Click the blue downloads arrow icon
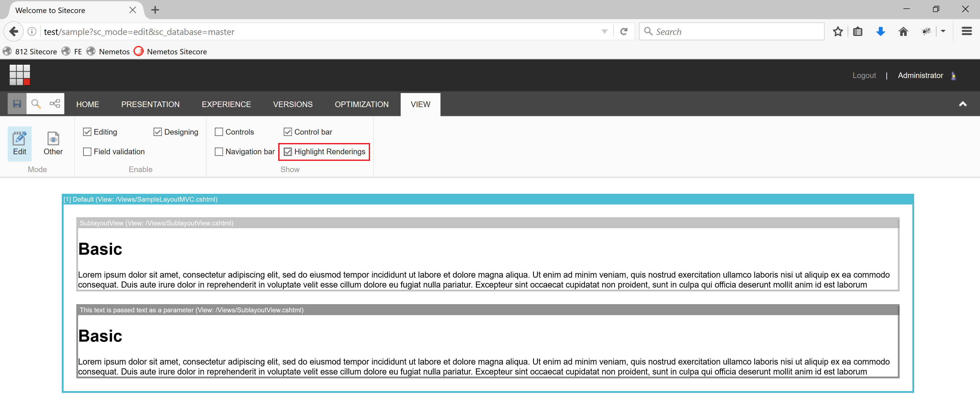 click(880, 32)
